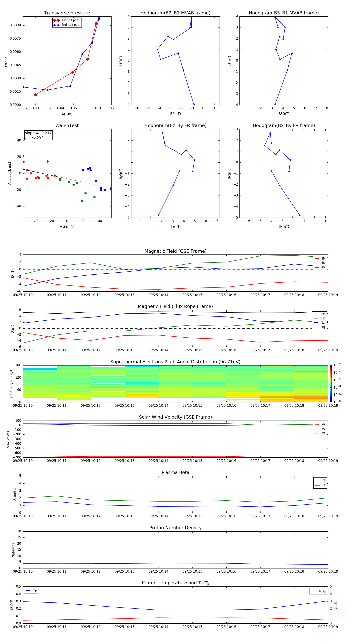Click the red Te/Tp right-axis label
Image resolution: width=351 pixels, height=644 pixels.
point(336,605)
